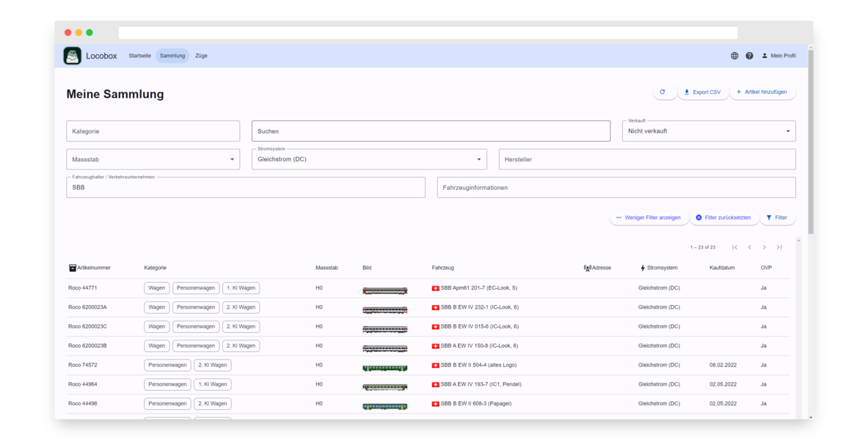The width and height of the screenshot is (868, 440).
Task: Open the language globe icon
Action: [x=734, y=56]
